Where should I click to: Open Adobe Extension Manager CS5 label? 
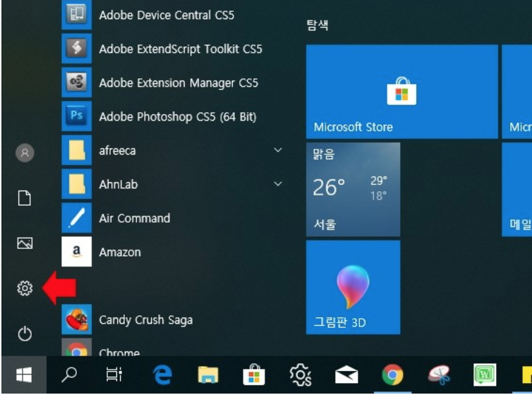click(x=179, y=83)
